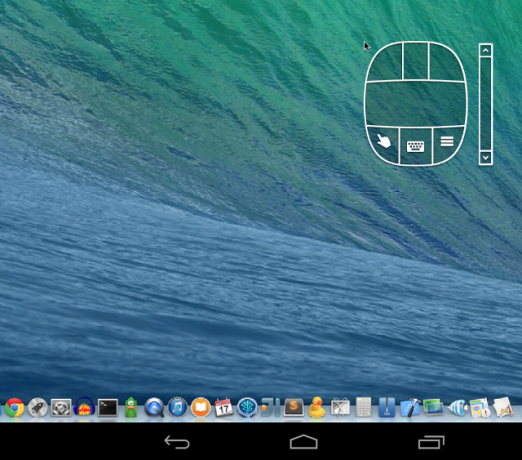This screenshot has height=460, width=522.
Task: Tap the virtual mouse right button
Action: pos(446,63)
